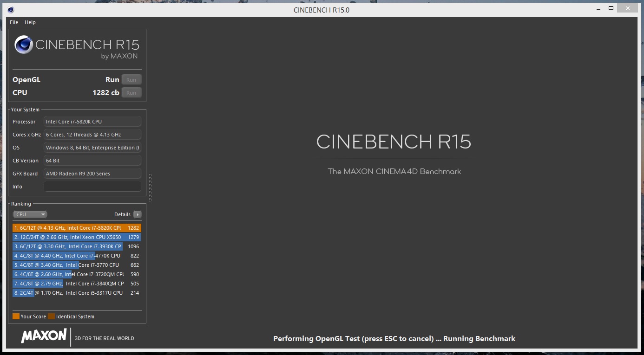Image resolution: width=644 pixels, height=355 pixels.
Task: Click the Run button next to CPU
Action: tap(131, 93)
